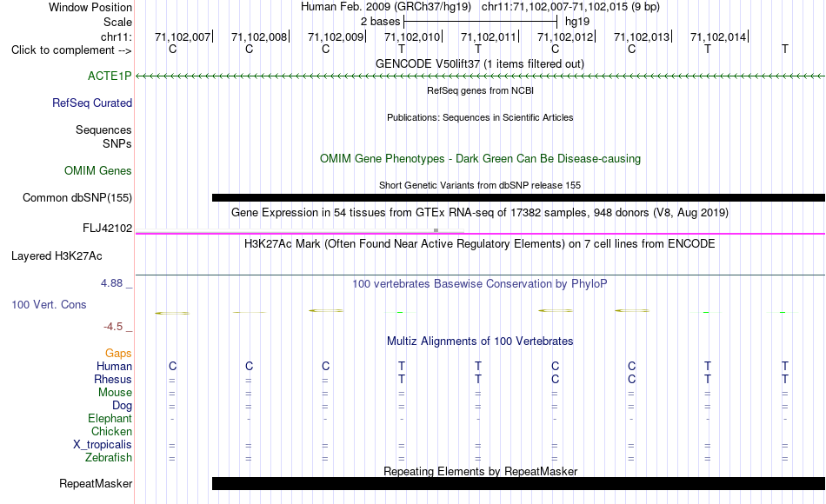Open the RefSeq Curated track label

pyautogui.click(x=92, y=103)
